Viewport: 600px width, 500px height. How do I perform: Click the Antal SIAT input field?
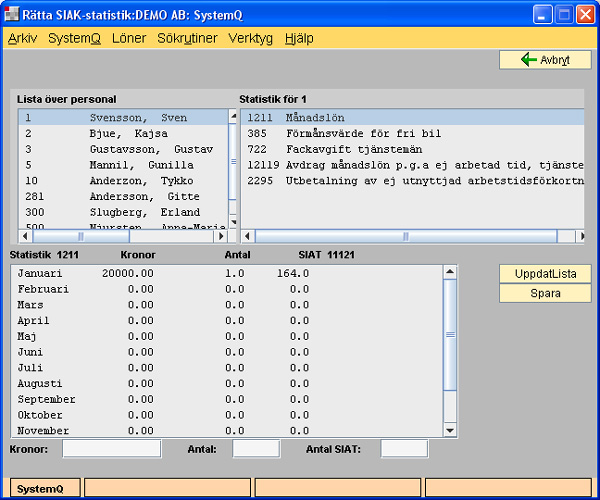[404, 449]
